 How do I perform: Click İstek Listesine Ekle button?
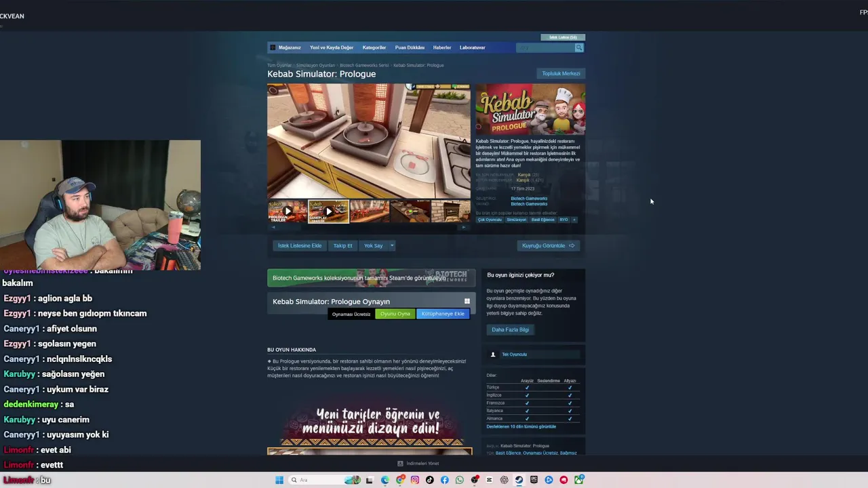tap(300, 245)
